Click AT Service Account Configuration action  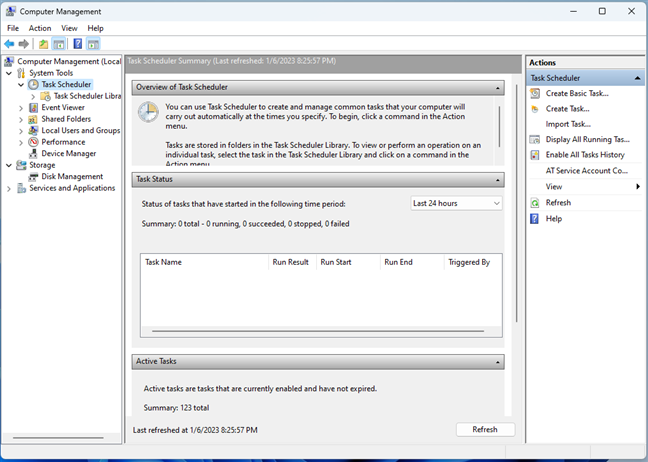586,171
